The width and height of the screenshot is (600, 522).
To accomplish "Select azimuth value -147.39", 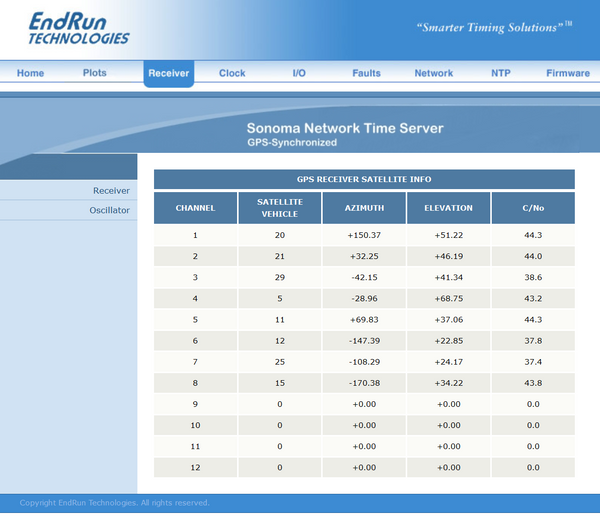I will [x=364, y=341].
